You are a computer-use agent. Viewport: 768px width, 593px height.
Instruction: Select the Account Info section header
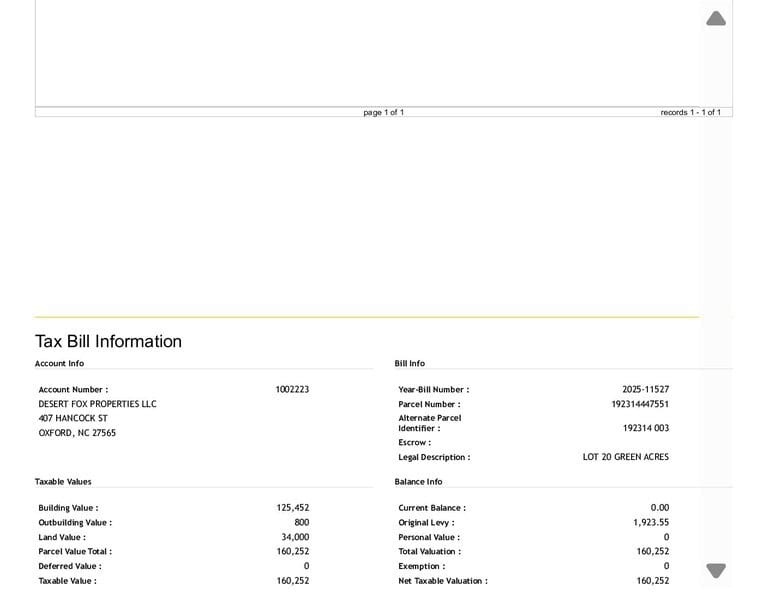pos(59,363)
